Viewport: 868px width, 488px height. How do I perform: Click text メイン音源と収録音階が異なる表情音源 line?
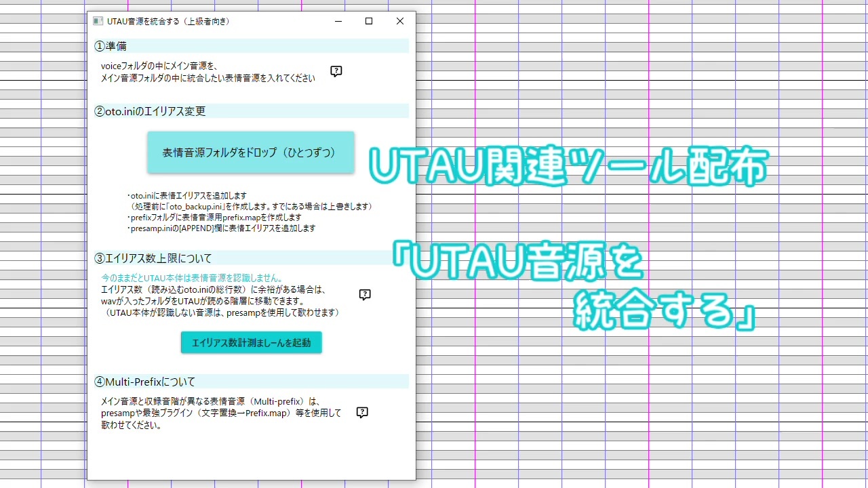pos(210,401)
